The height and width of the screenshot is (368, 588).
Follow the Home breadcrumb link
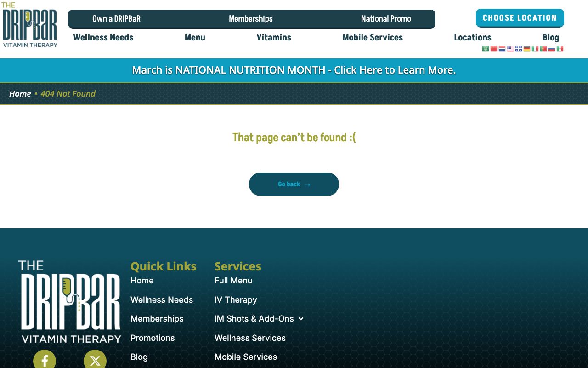click(20, 94)
